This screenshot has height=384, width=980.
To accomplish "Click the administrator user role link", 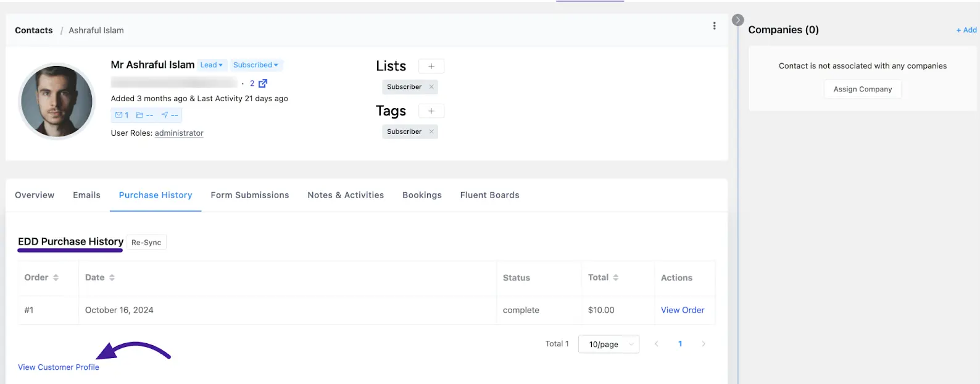I will (x=179, y=133).
